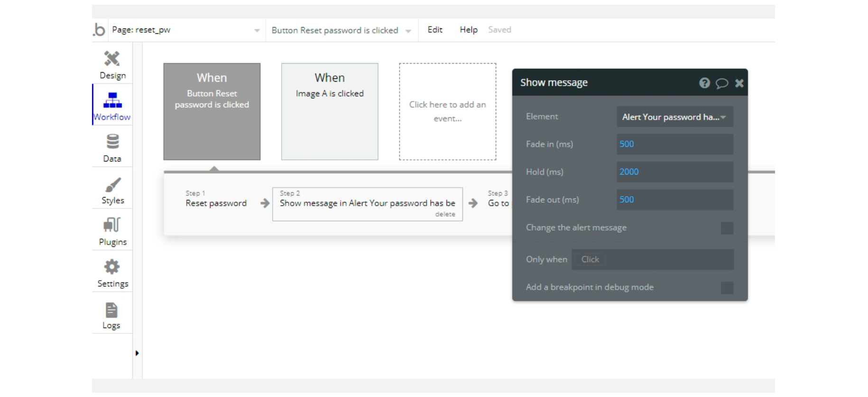Screen dimensions: 868x397
Task: Edit the Fade in (ms) field
Action: pos(675,144)
